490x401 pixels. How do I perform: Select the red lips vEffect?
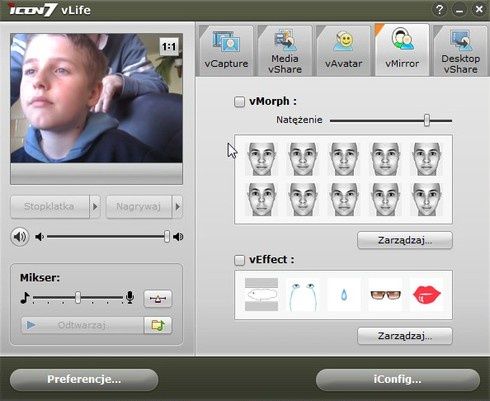click(x=427, y=295)
